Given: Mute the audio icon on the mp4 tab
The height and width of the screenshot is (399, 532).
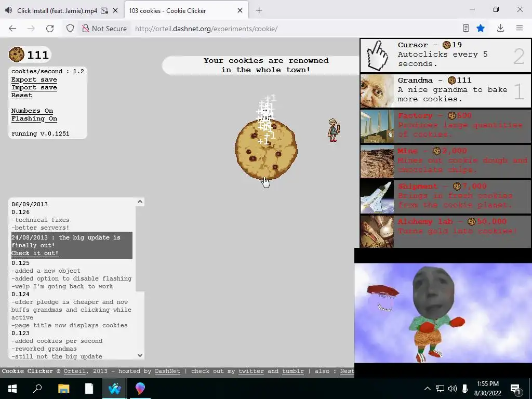Looking at the screenshot, I should [8, 10].
